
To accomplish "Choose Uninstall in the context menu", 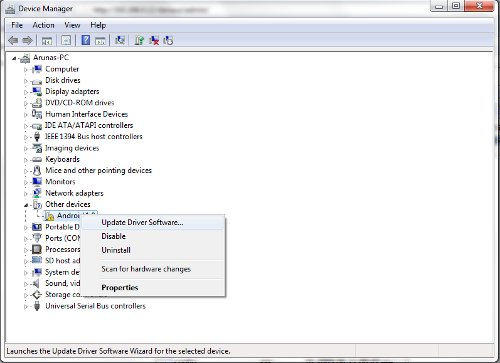I will tap(153, 250).
